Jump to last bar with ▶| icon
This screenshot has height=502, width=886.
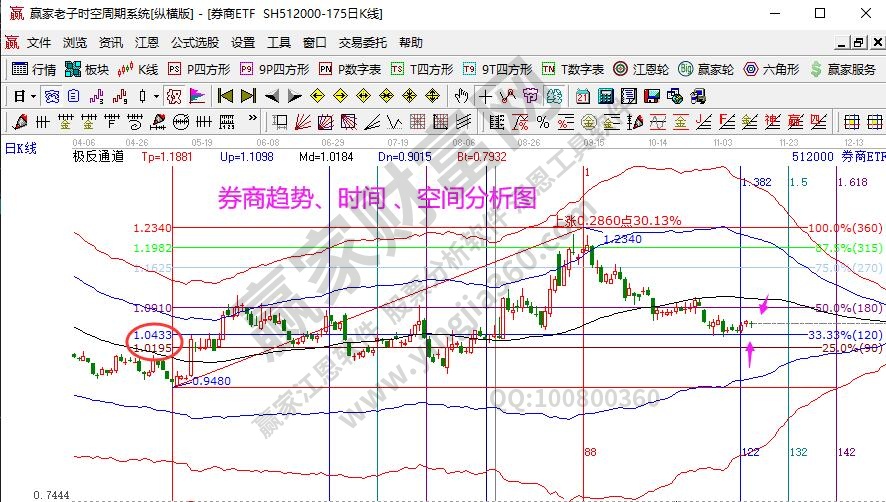point(248,96)
